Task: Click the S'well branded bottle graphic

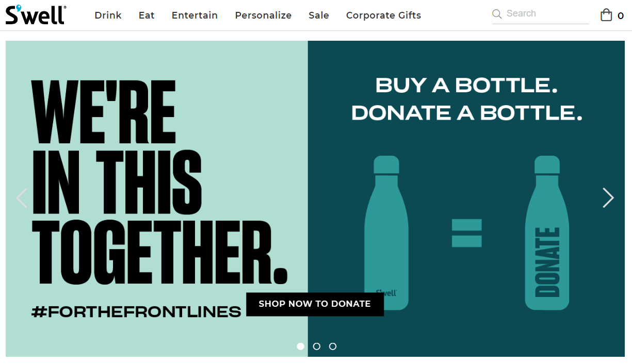Action: click(x=386, y=233)
